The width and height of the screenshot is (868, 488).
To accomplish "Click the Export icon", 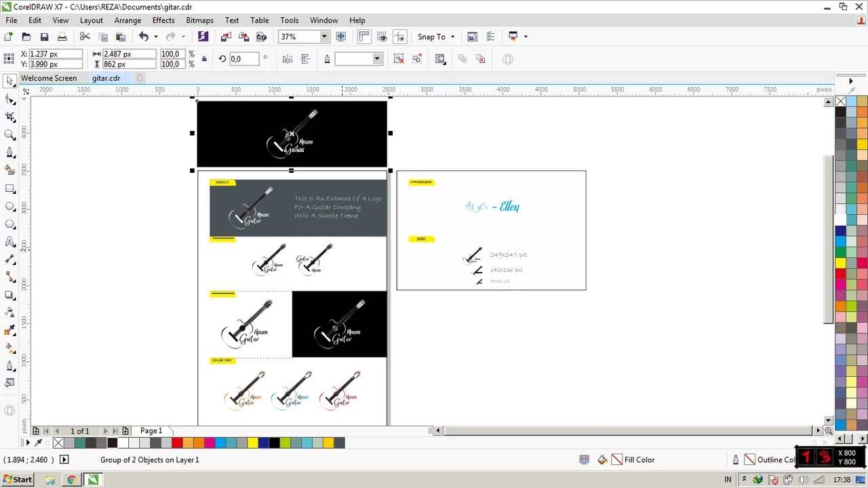I will tap(243, 37).
